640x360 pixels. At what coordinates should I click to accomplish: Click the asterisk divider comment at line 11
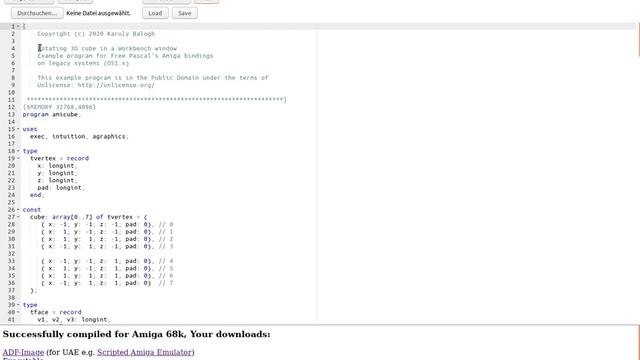(x=156, y=100)
